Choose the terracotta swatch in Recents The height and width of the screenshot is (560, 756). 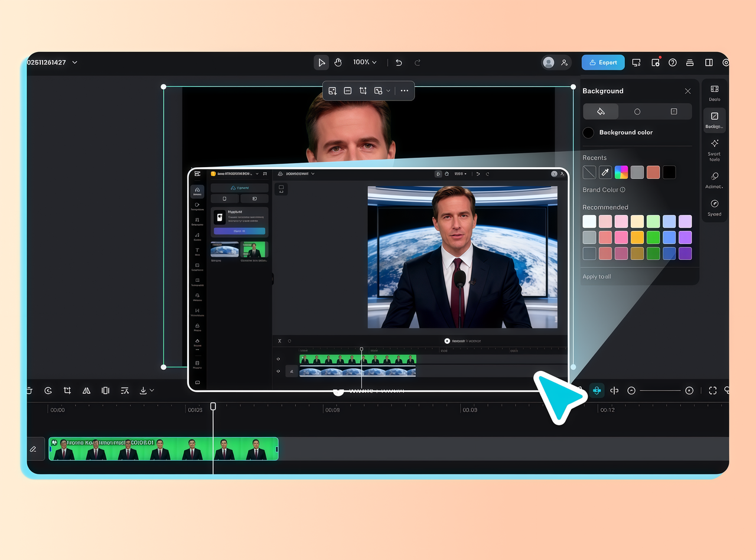[x=653, y=172]
